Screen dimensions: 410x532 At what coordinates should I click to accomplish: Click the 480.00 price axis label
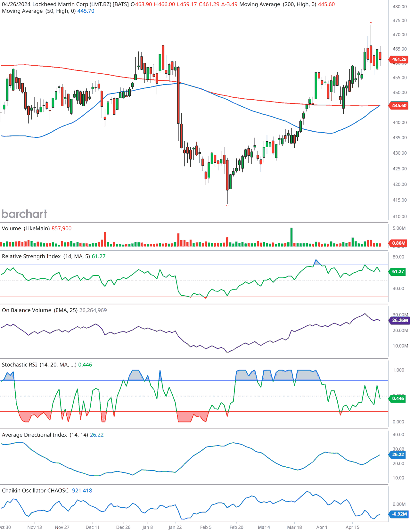click(399, 7)
